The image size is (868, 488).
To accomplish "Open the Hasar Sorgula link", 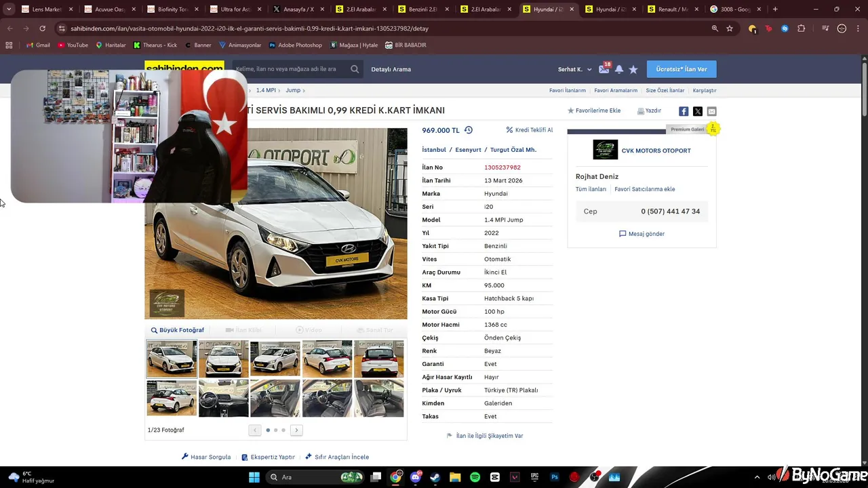I will click(206, 457).
